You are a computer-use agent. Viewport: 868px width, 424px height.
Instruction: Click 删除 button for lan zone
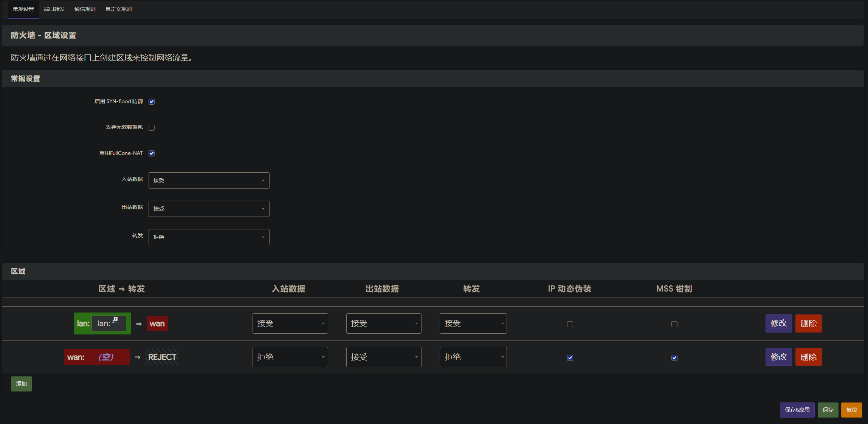click(x=809, y=323)
